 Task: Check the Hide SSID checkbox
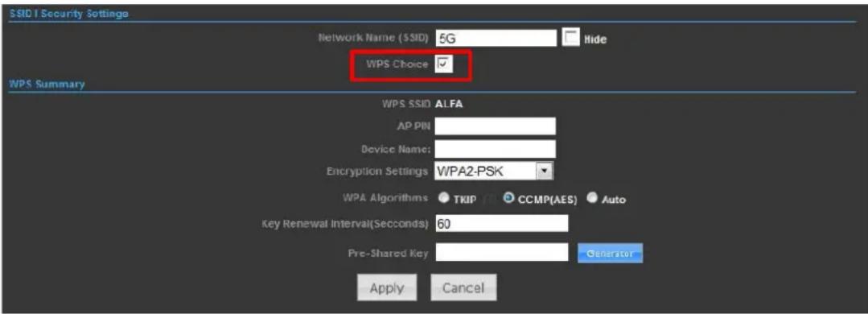tap(570, 38)
